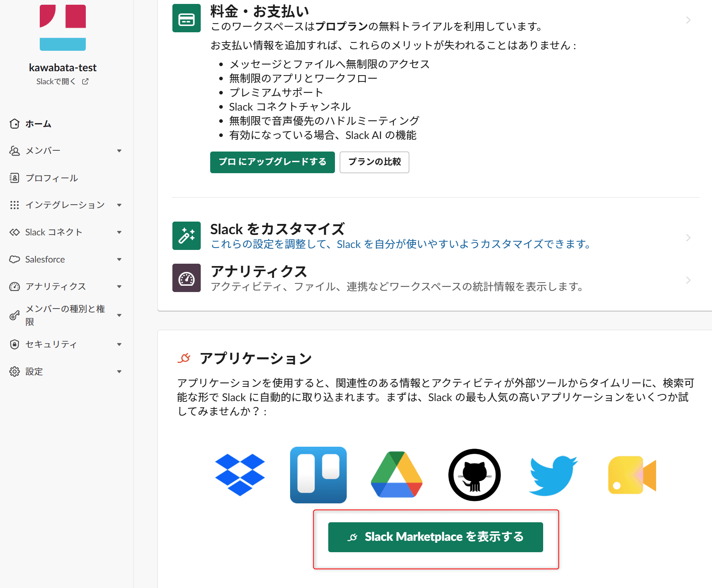Expand the Salesforce section arrow
The image size is (712, 588).
pos(119,259)
